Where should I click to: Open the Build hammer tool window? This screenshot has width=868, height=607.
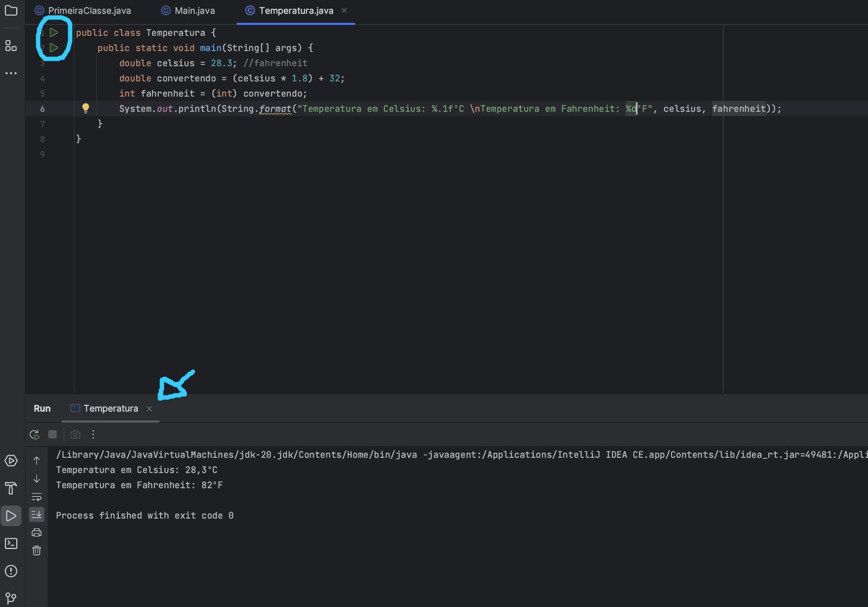[11, 488]
